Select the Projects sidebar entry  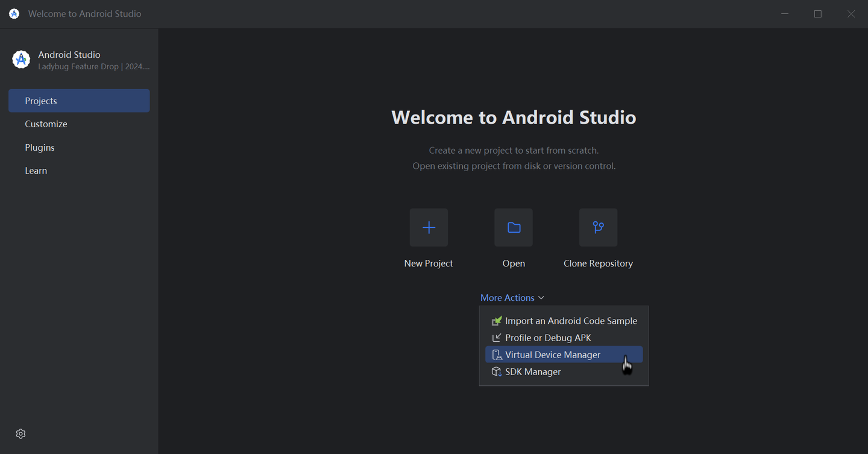(40, 101)
